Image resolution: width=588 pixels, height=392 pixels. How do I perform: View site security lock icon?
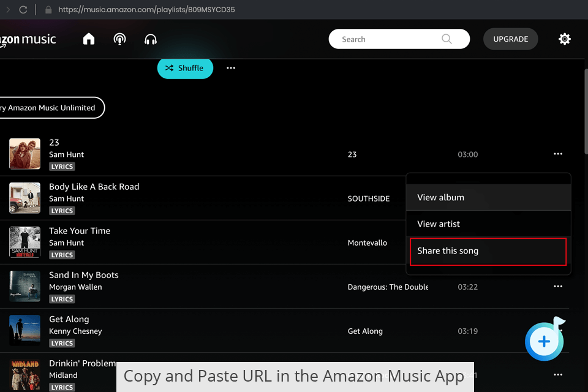pyautogui.click(x=48, y=9)
